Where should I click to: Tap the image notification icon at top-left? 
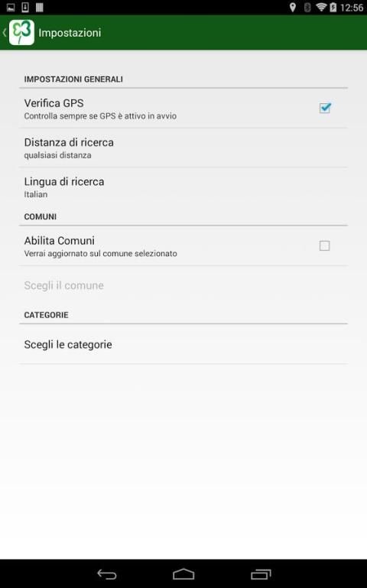coord(11,7)
